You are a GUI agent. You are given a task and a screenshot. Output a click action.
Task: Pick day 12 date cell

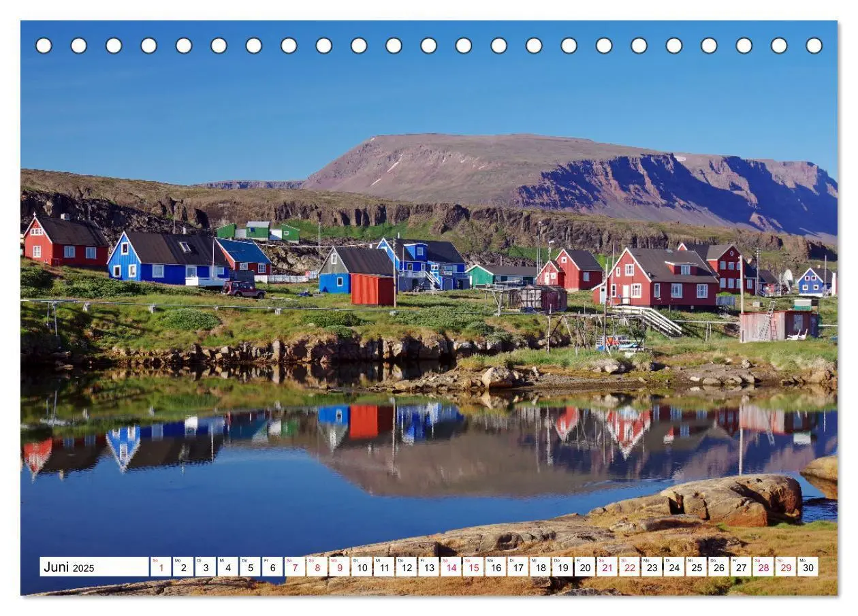point(407,567)
